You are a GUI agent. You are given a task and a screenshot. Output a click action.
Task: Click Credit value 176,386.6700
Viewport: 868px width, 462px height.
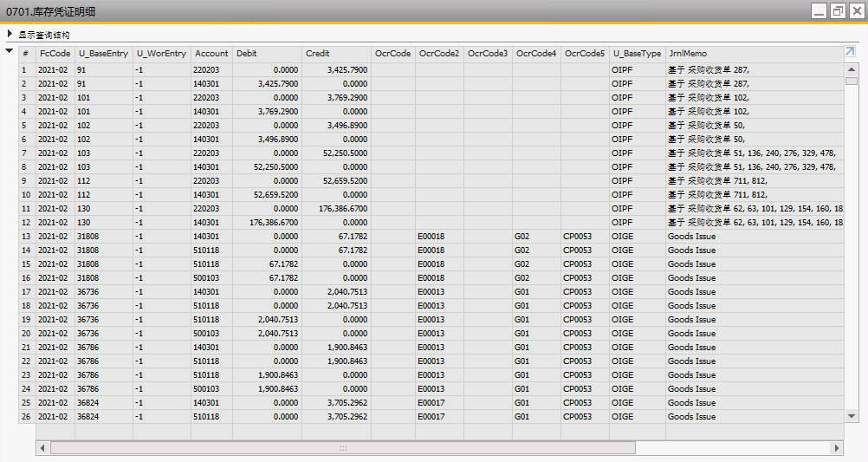(x=343, y=208)
